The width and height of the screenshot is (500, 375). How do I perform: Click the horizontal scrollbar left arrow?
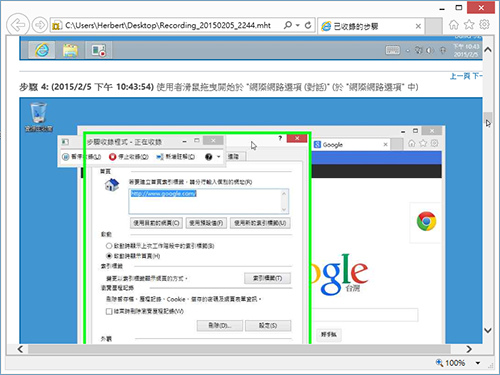click(x=21, y=349)
